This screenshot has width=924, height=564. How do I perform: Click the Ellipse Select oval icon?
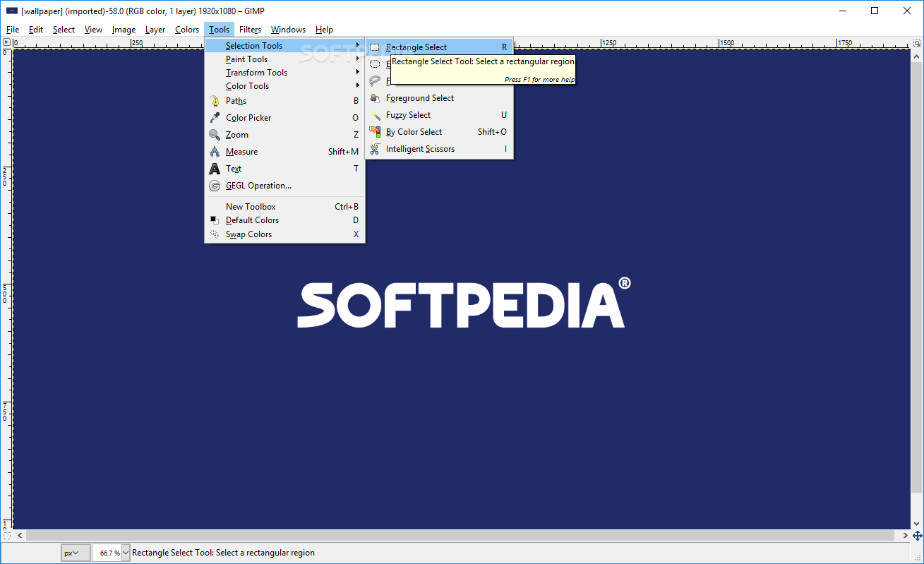[x=375, y=64]
